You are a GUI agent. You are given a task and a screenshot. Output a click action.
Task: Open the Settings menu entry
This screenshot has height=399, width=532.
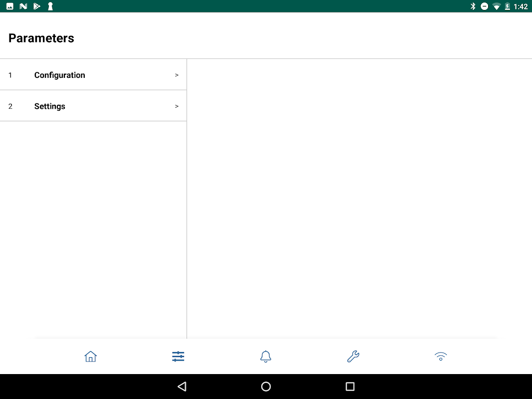pyautogui.click(x=93, y=106)
